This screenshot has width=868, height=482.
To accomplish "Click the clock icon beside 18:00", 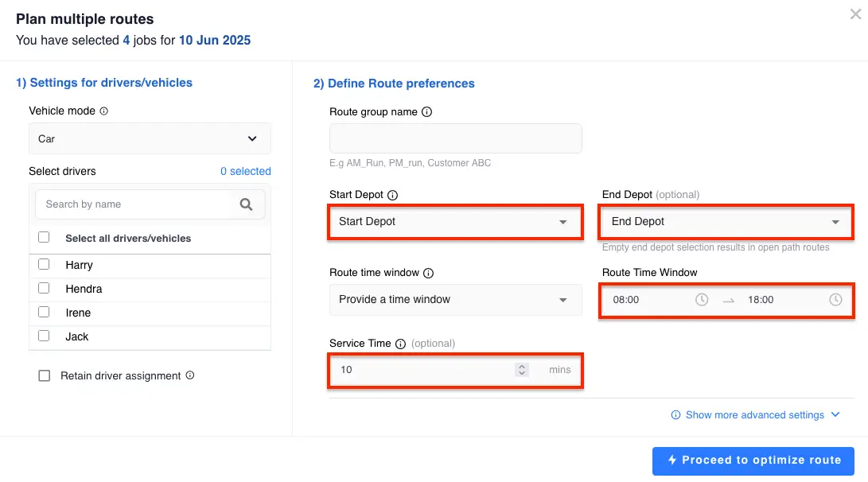I will pos(835,299).
